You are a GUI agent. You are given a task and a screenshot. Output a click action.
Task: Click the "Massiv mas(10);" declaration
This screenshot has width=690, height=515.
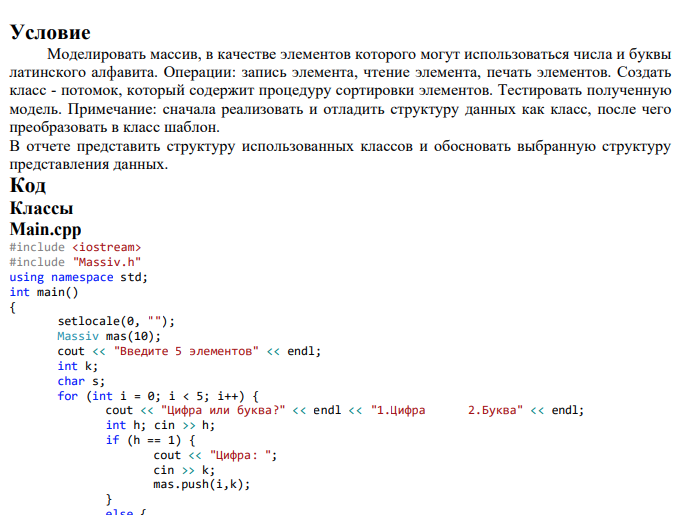[x=109, y=336]
